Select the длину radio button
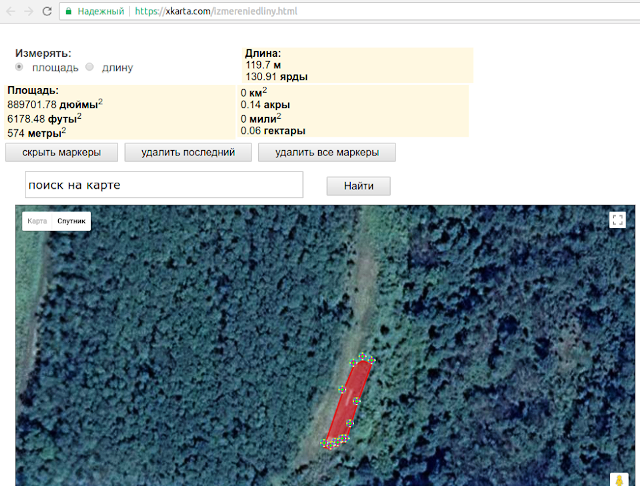This screenshot has width=640, height=489. coord(89,67)
